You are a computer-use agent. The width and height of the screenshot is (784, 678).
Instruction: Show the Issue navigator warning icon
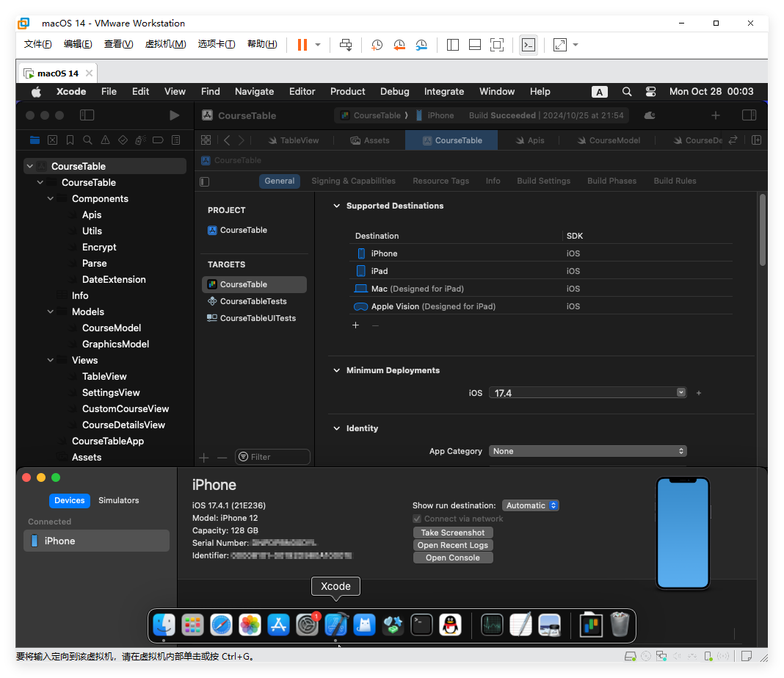pyautogui.click(x=106, y=140)
